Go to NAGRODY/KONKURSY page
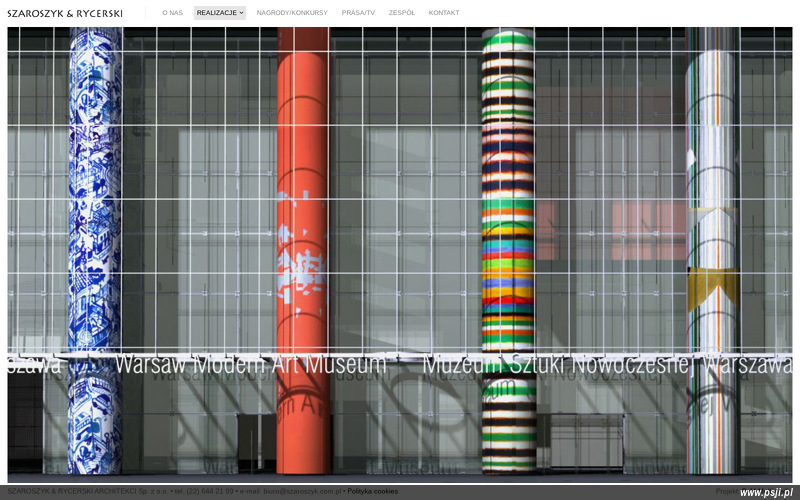 [292, 13]
